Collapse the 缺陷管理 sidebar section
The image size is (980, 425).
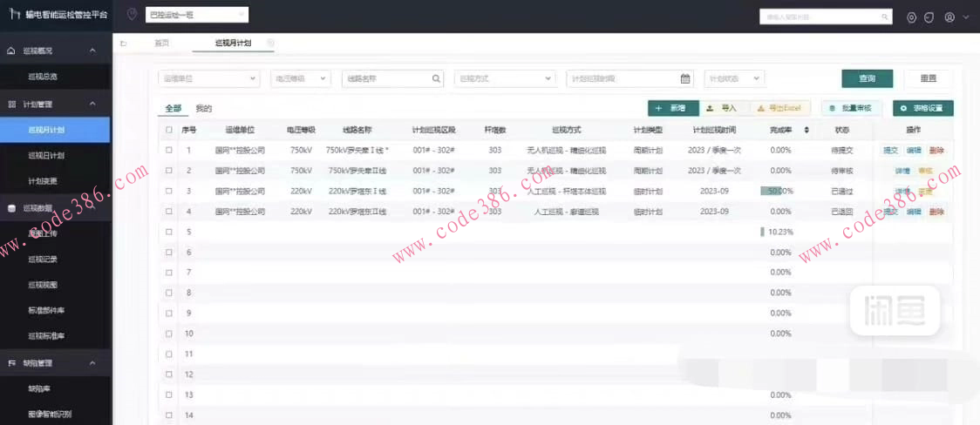point(92,362)
